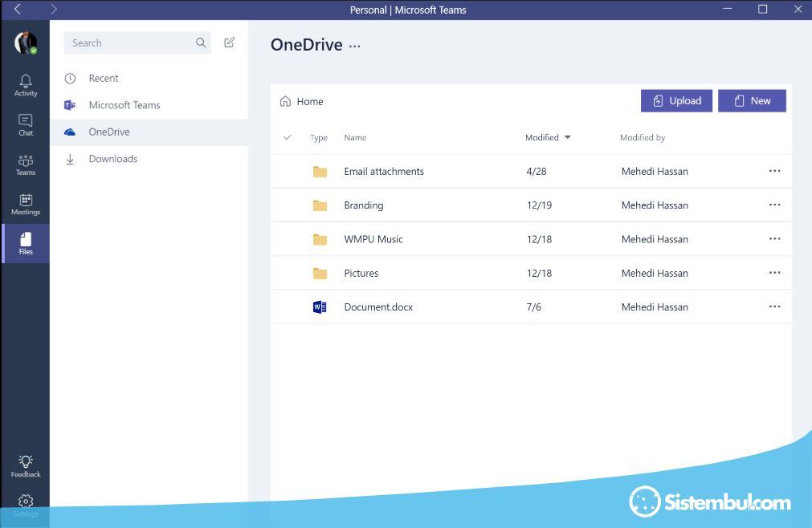This screenshot has width=812, height=528.
Task: Sort by the Name column header
Action: point(355,137)
